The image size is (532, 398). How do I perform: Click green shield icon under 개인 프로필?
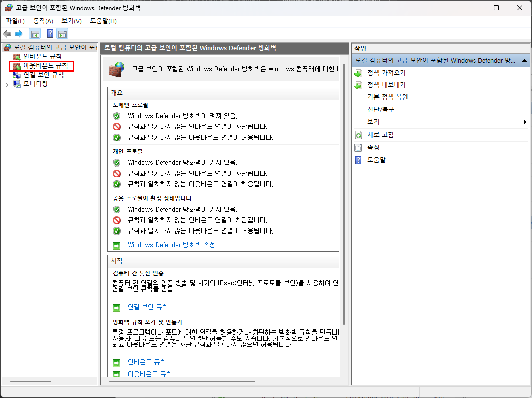[x=117, y=163]
